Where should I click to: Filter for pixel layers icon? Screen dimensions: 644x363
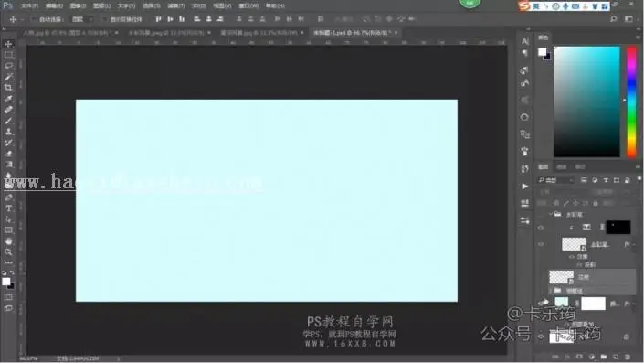tap(584, 180)
